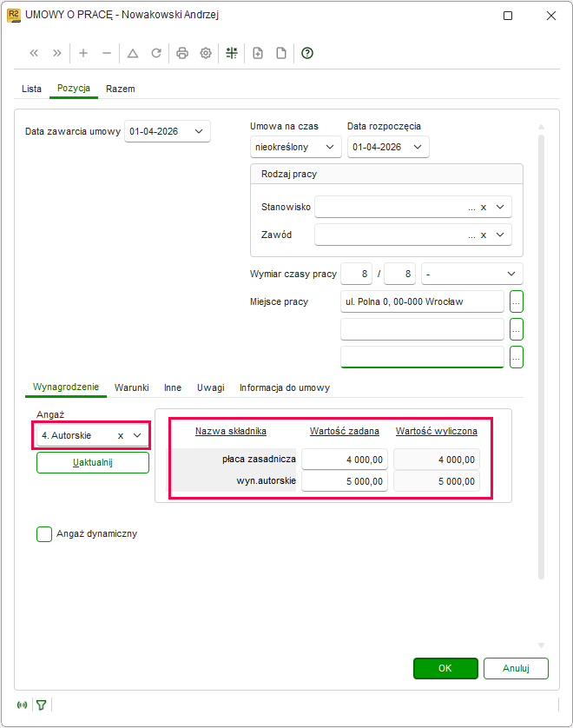Clear the Angaż selection with x

tap(121, 435)
